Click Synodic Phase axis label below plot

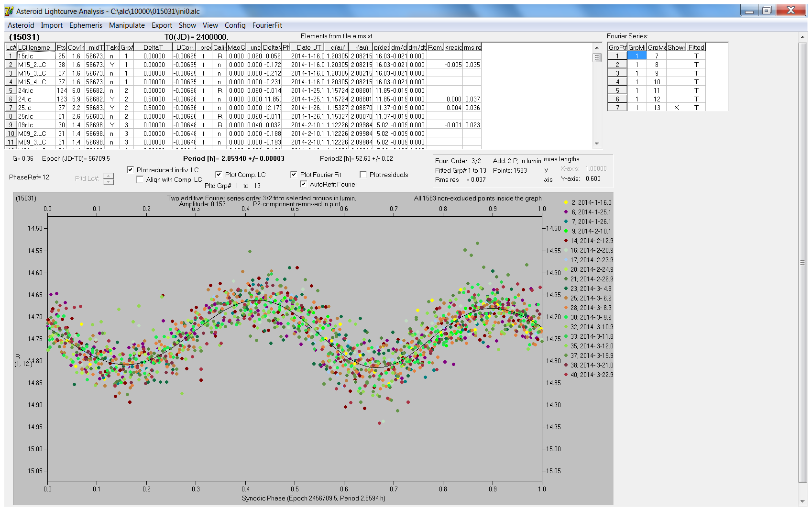(x=313, y=498)
